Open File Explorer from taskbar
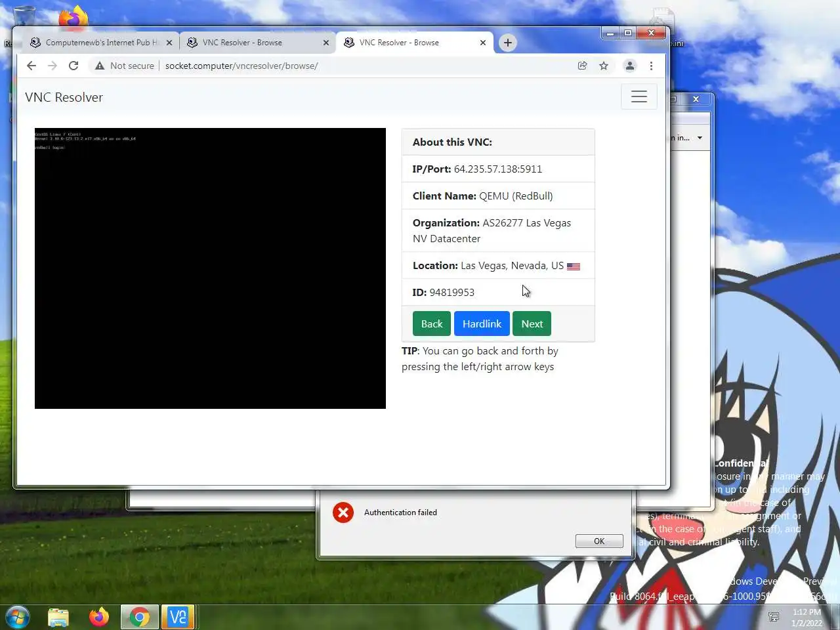 click(58, 617)
